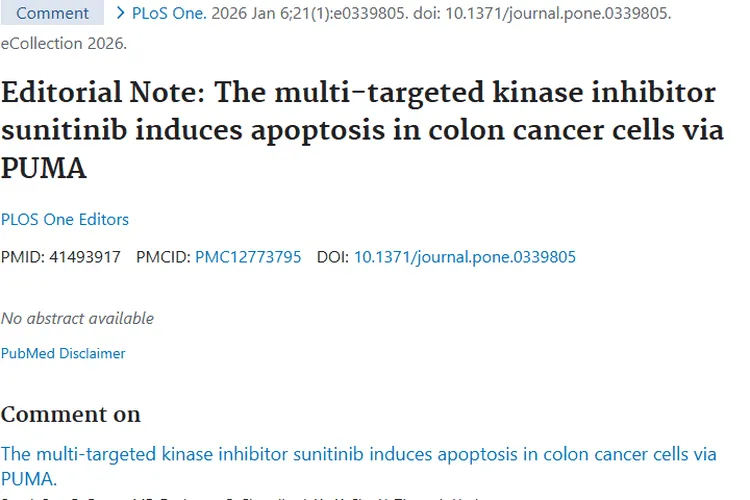Open the PLOS One Editors author link
750x500 pixels.
(x=65, y=219)
